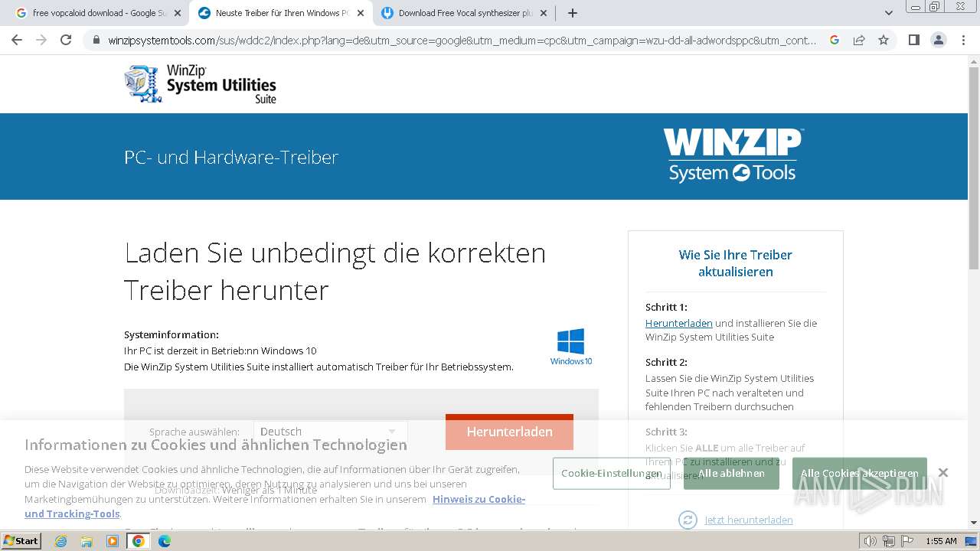The height and width of the screenshot is (551, 980).
Task: Toggle browser side panel
Action: [x=913, y=40]
